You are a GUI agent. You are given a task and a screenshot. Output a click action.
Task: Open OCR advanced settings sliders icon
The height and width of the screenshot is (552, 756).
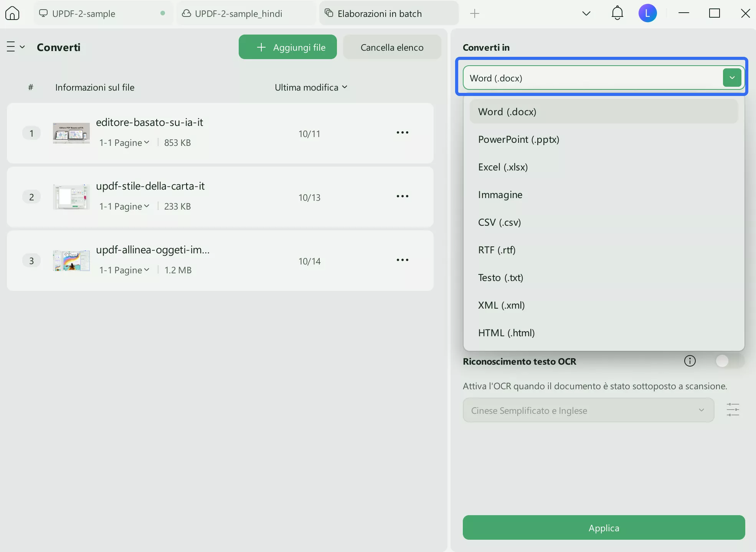click(x=733, y=410)
